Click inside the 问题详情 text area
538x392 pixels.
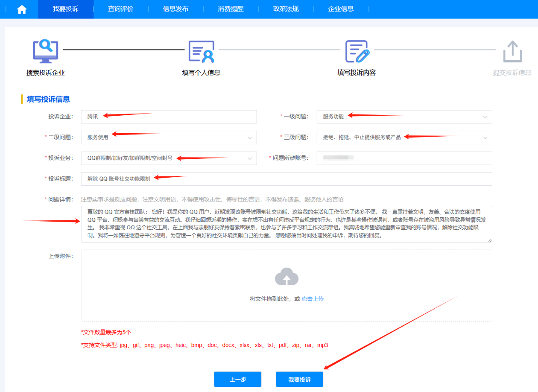(287, 224)
